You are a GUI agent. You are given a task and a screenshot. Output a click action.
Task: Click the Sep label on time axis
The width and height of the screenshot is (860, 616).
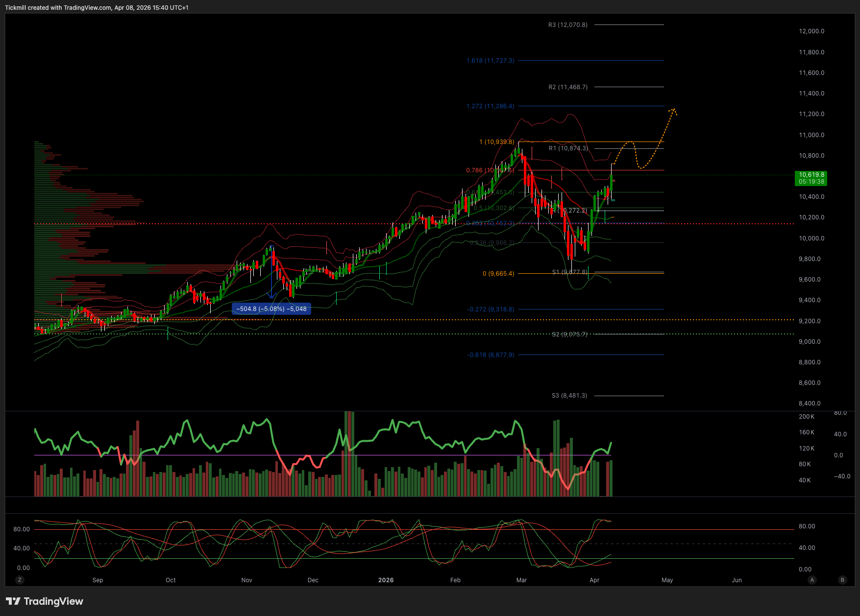tap(98, 580)
